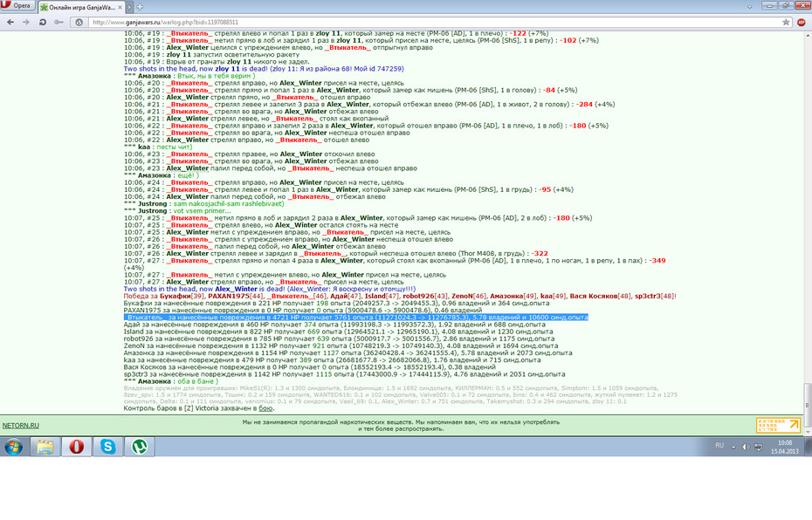Open the Windows Start menu
This screenshot has width=812, height=520.
[x=13, y=447]
